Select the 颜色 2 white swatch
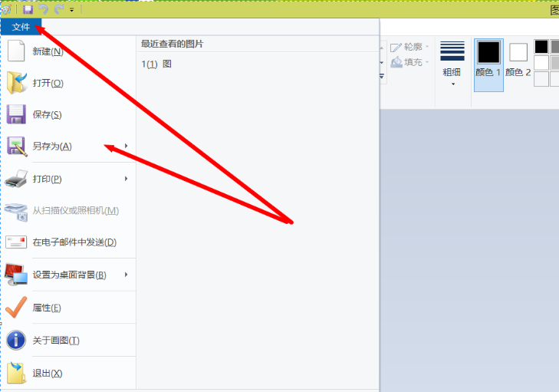 click(518, 52)
